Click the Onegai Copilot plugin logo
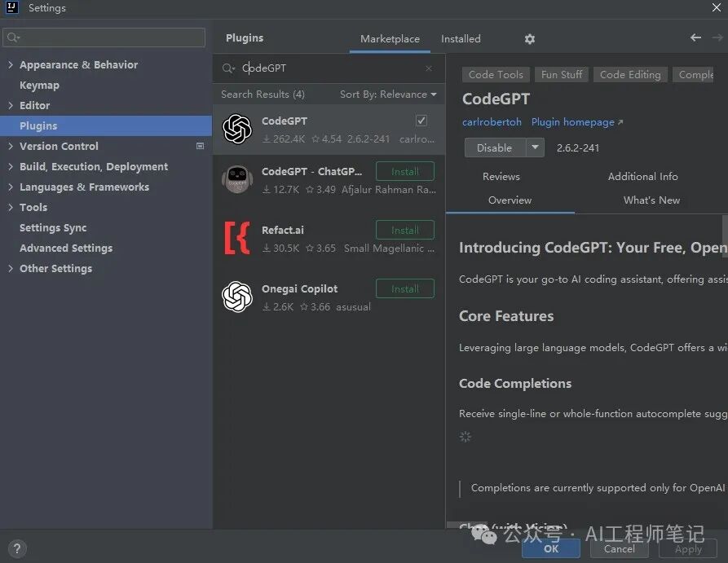 tap(237, 297)
